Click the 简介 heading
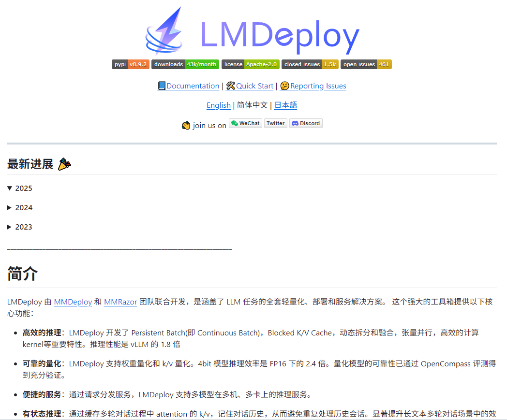The image size is (507, 420). click(x=22, y=274)
